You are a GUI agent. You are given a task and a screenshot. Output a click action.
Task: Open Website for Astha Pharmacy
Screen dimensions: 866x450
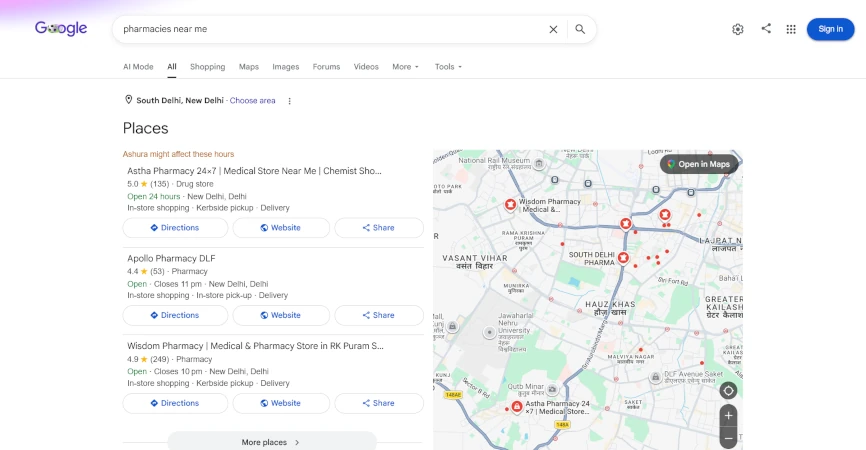click(x=281, y=227)
